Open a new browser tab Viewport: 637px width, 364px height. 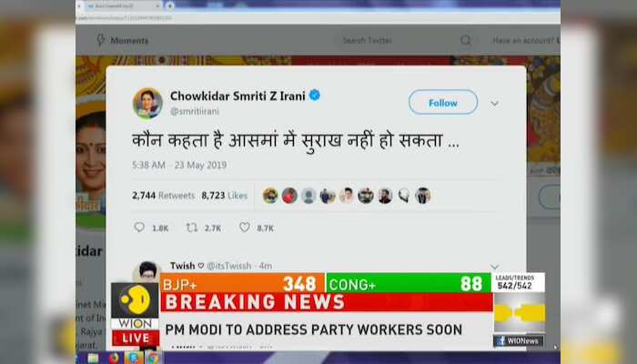[170, 5]
